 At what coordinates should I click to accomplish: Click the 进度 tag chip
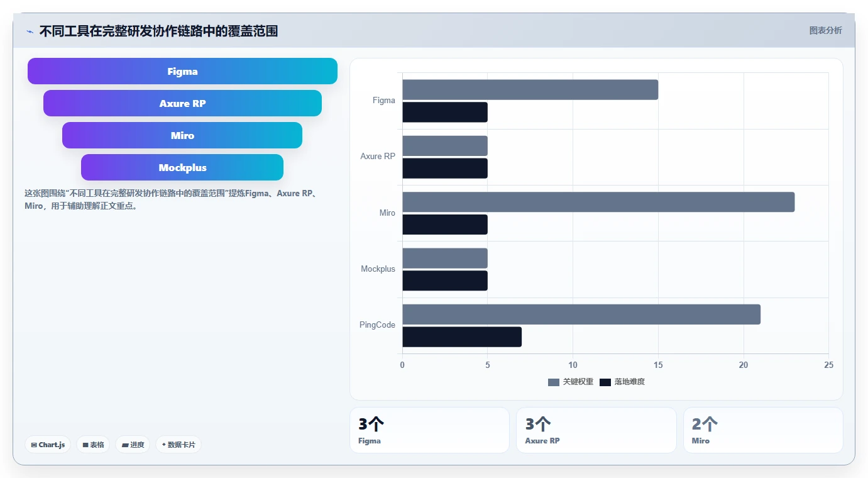click(x=133, y=445)
